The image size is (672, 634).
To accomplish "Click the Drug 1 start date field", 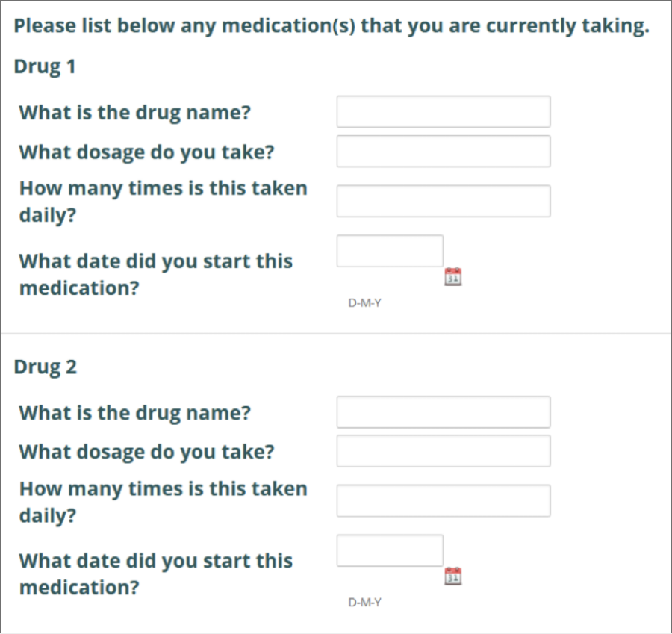I will 390,251.
